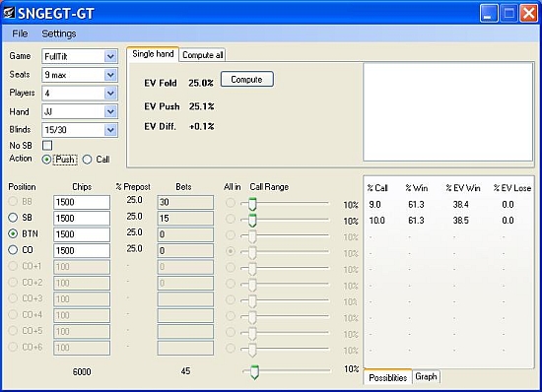
Task: Click the All in radio on the CO row
Action: 231,251
